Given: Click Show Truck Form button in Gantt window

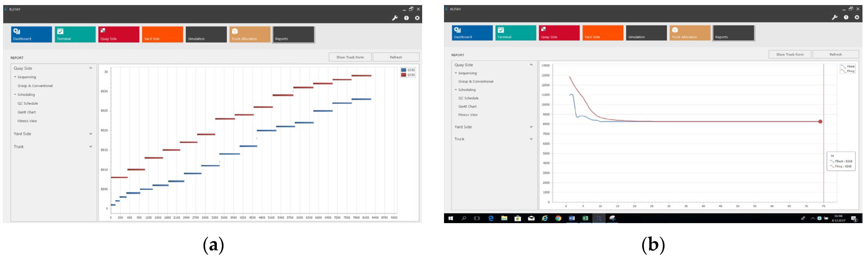Looking at the screenshot, I should pyautogui.click(x=350, y=57).
